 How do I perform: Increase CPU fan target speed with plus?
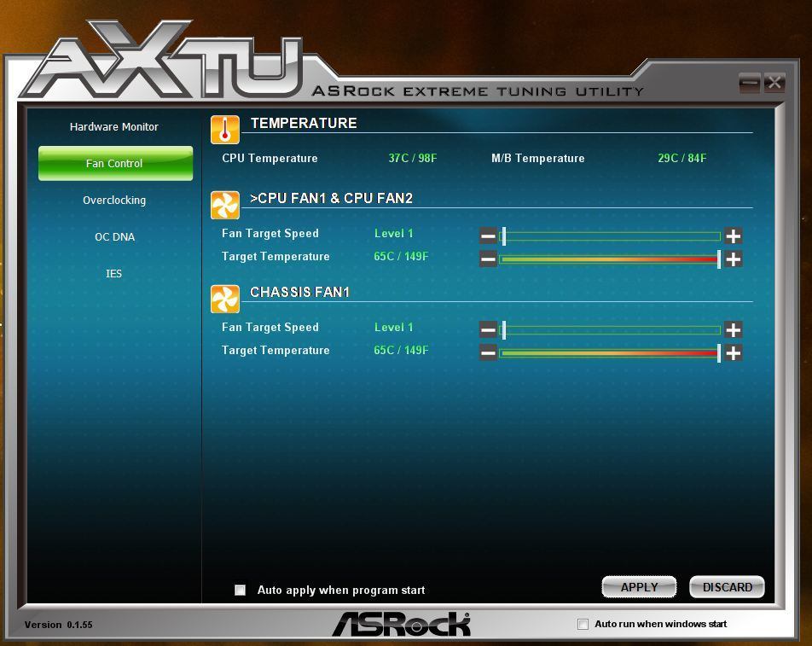(733, 236)
